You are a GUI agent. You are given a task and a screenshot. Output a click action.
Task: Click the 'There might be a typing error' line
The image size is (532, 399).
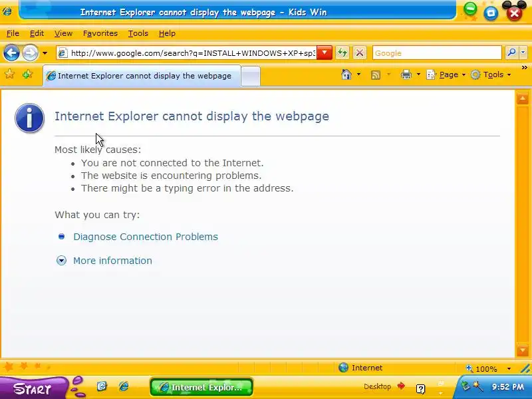(187, 188)
